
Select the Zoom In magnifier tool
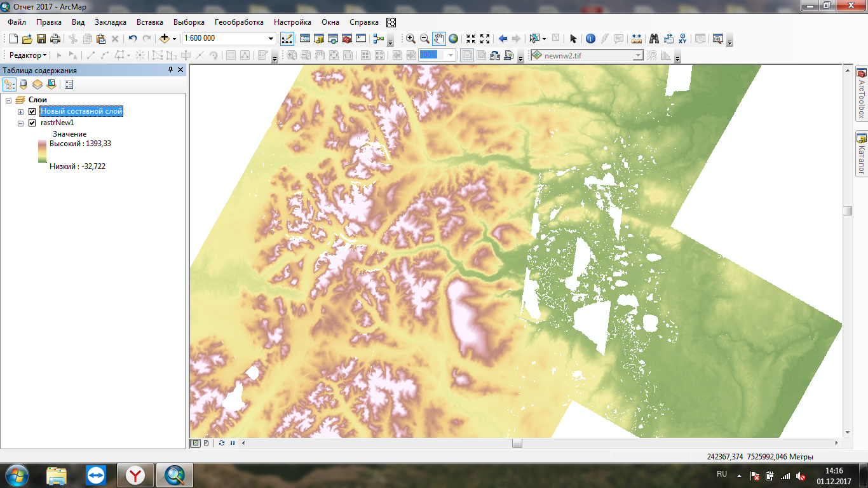click(410, 39)
